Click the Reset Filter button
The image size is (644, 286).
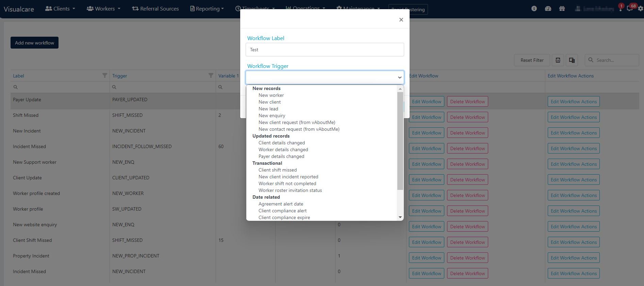532,60
